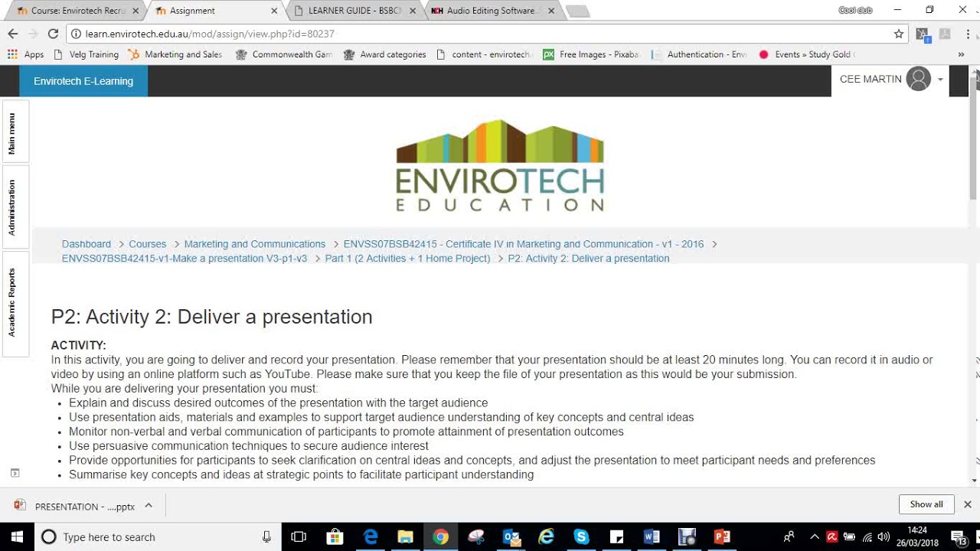Close the Course: Envirotech tab
The height and width of the screenshot is (551, 980).
click(136, 11)
